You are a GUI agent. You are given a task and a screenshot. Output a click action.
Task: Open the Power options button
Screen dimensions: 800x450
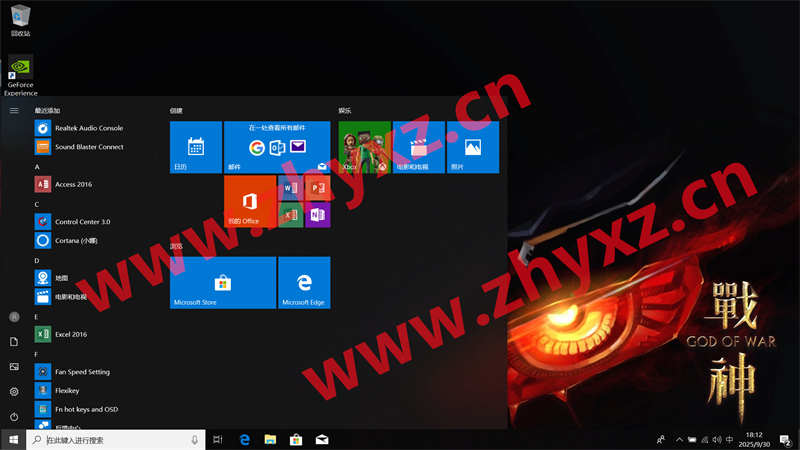14,417
